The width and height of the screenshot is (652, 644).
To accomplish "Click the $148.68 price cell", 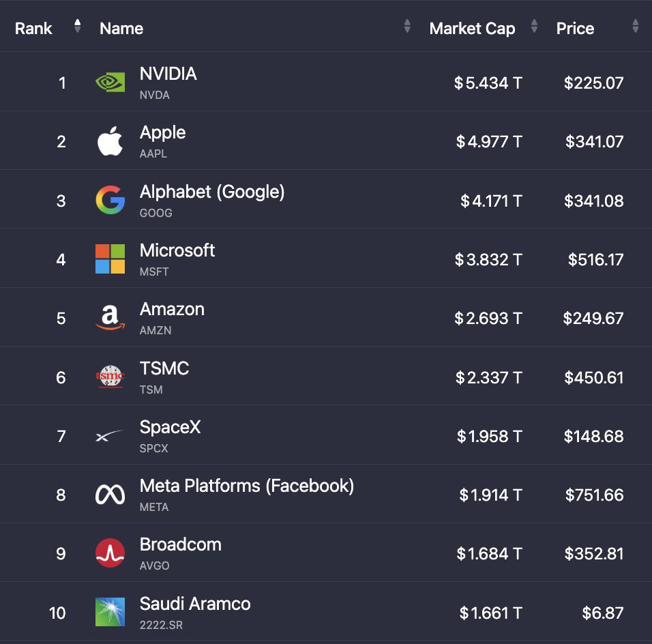I will click(x=594, y=437).
